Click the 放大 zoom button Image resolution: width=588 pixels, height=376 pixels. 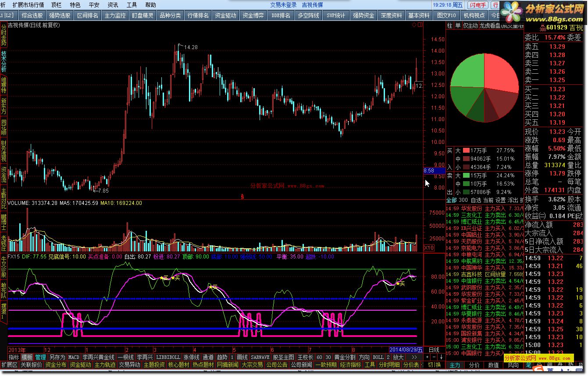(x=398, y=357)
